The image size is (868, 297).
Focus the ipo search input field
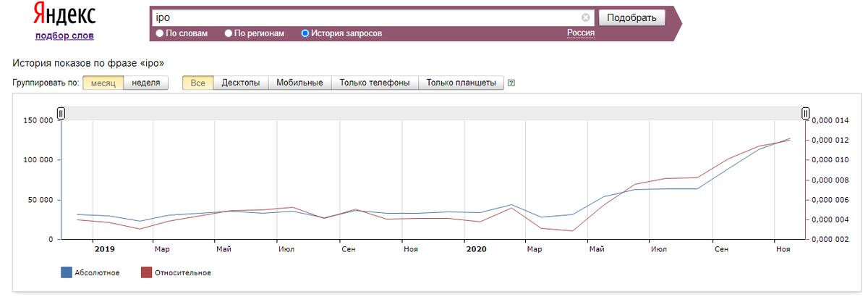[x=367, y=17]
